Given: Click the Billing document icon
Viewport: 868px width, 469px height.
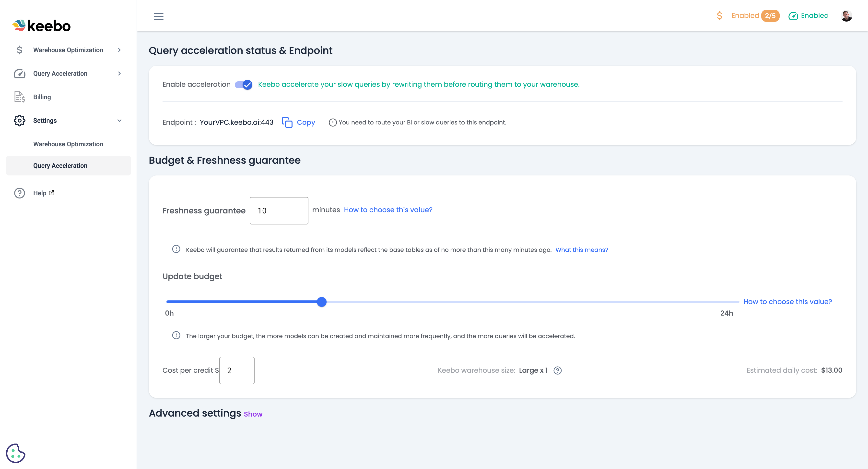Looking at the screenshot, I should [20, 97].
